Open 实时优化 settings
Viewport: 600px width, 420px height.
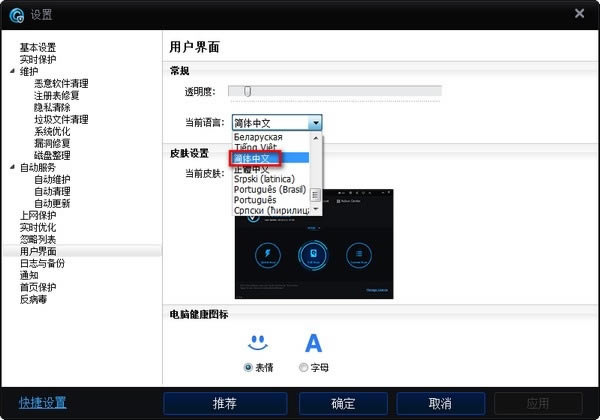pyautogui.click(x=38, y=227)
